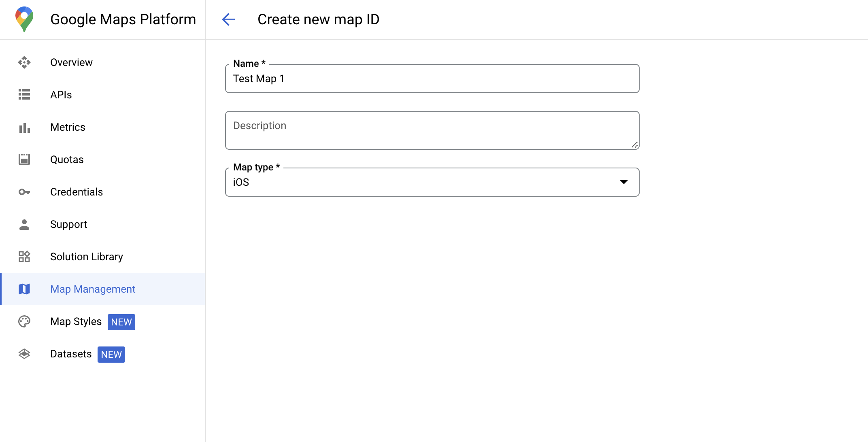Click the APIs navigation item
The width and height of the screenshot is (868, 442).
[61, 95]
